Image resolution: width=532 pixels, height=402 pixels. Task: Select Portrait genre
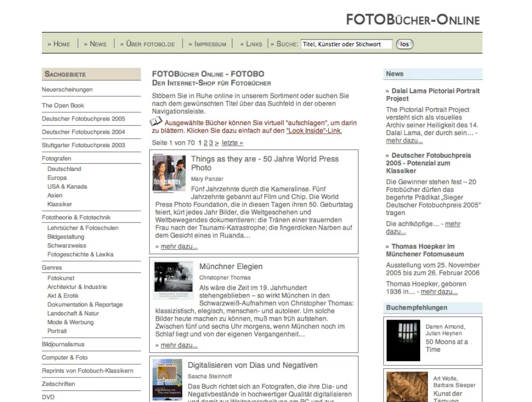(57, 331)
